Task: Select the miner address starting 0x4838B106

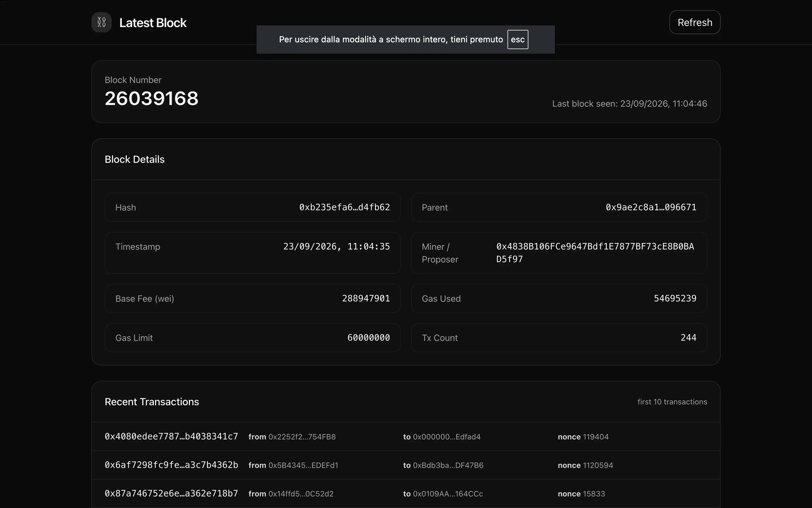Action: pyautogui.click(x=595, y=253)
